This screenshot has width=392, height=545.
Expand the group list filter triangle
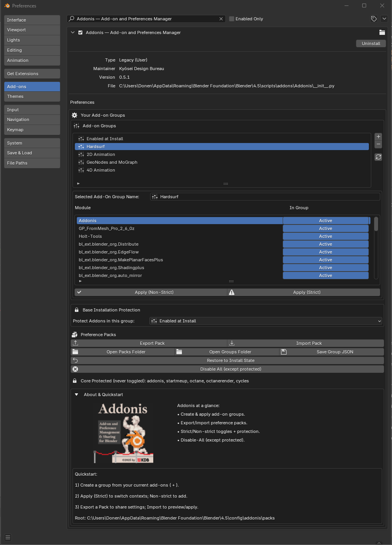(x=78, y=183)
